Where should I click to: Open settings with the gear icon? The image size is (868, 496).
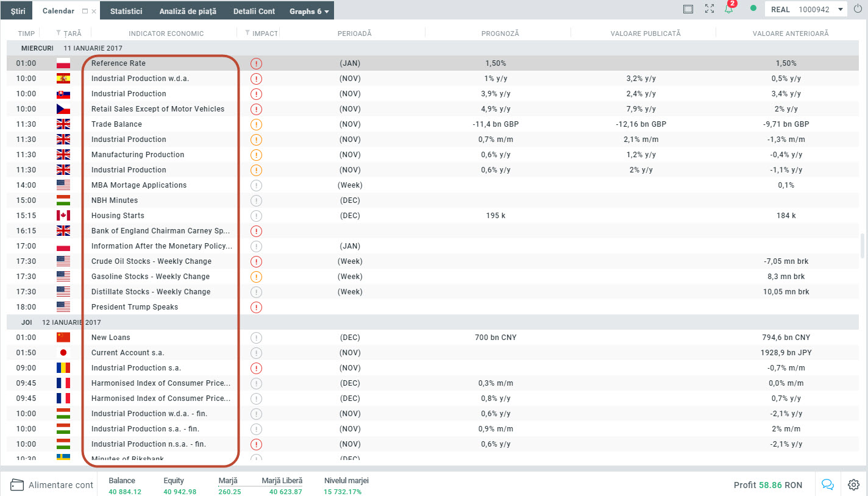(x=853, y=484)
